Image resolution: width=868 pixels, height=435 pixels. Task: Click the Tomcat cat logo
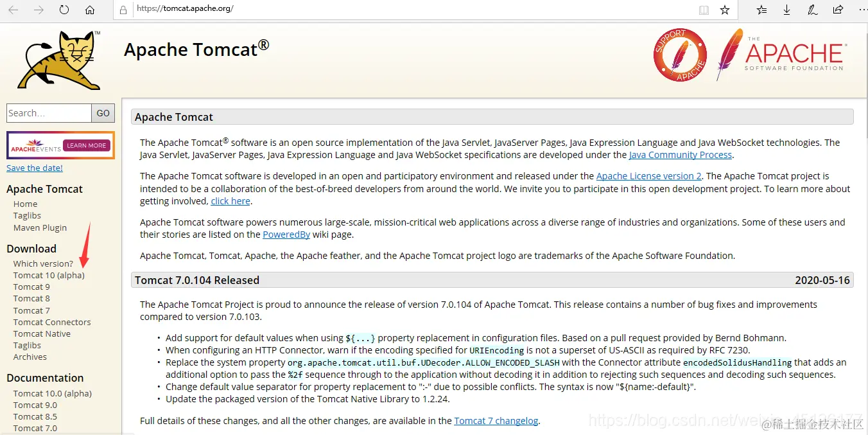tap(59, 60)
